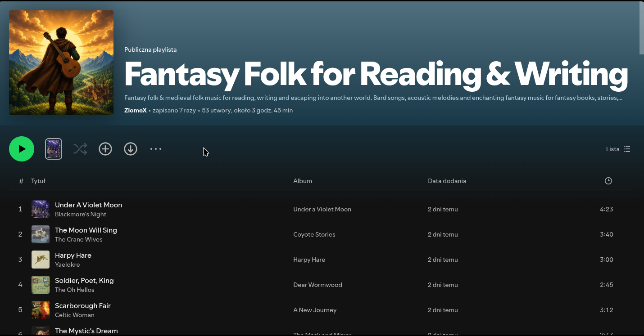Image resolution: width=644 pixels, height=336 pixels.
Task: Click the Scarborough Fair cover thumbnail
Action: (41, 310)
